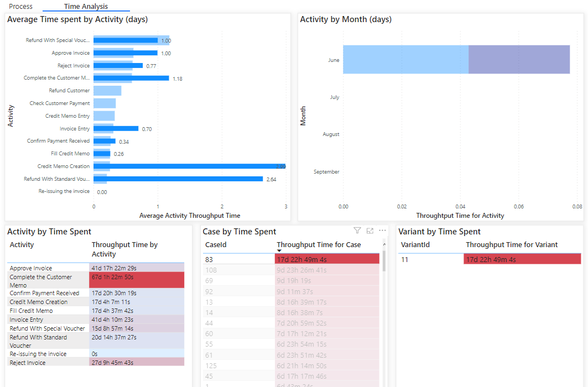Click focus mode icon on Case visual
Image resolution: width=588 pixels, height=387 pixels.
point(370,231)
